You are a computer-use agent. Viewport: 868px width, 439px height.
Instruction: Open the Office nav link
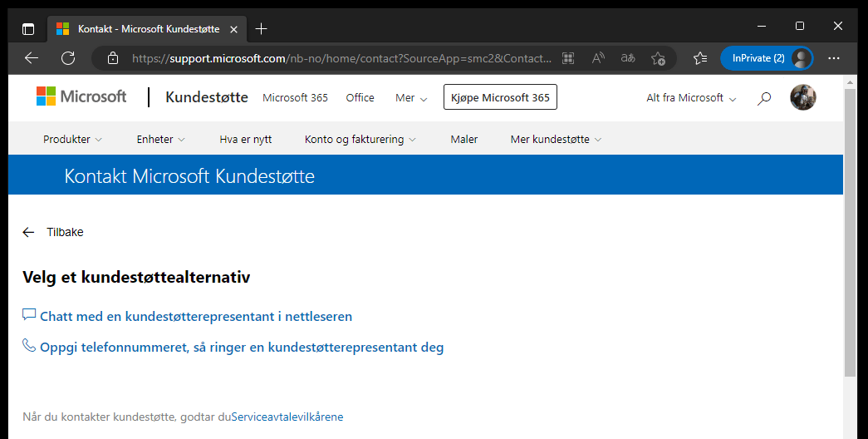(360, 97)
